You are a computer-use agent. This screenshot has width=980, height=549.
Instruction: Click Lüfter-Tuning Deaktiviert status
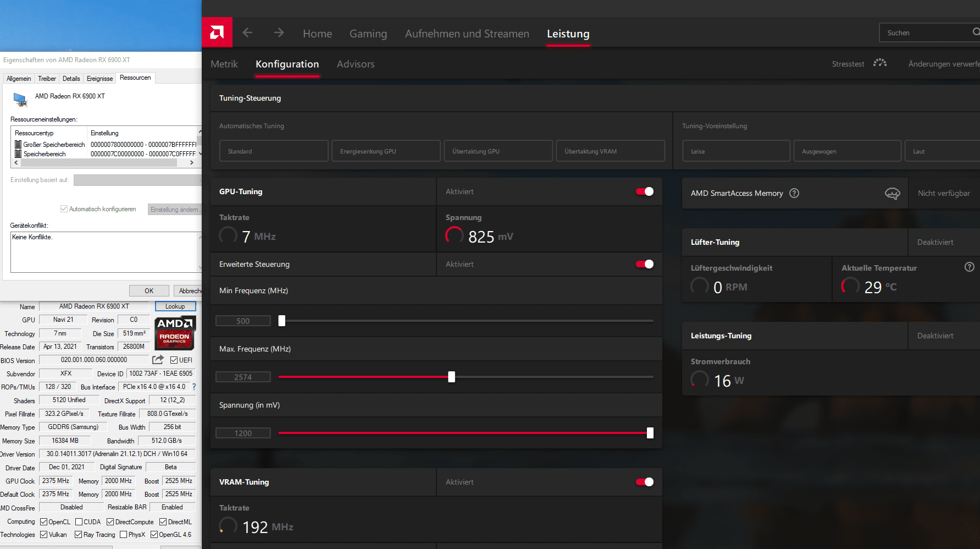click(x=935, y=242)
